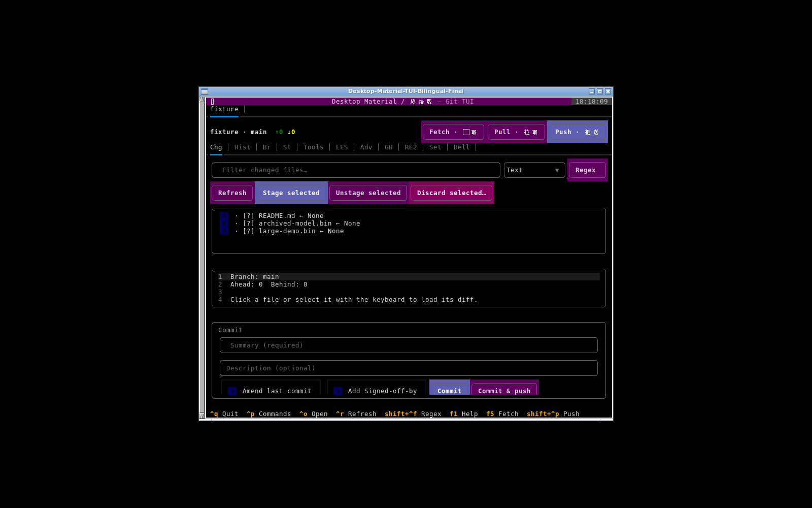Open the Set tab
The width and height of the screenshot is (812, 508).
click(435, 147)
